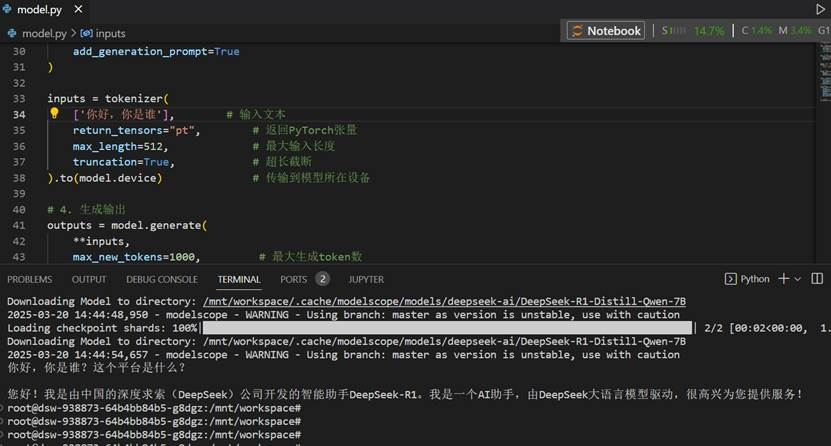This screenshot has height=446, width=831.
Task: Click the truncation=True code text
Action: tap(123, 162)
